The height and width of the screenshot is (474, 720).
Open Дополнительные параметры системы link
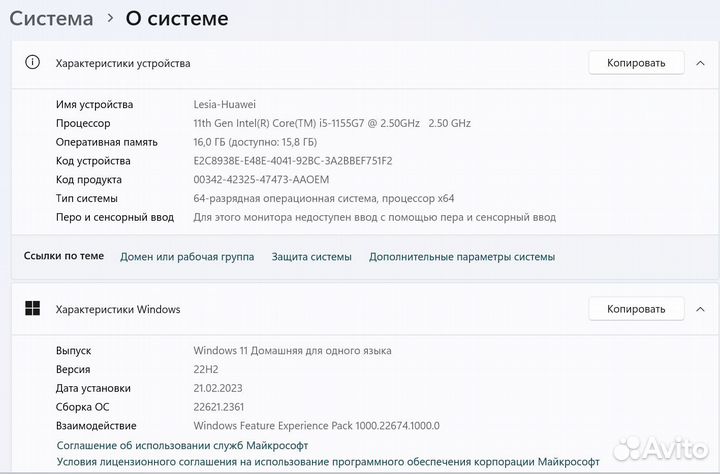click(x=462, y=257)
